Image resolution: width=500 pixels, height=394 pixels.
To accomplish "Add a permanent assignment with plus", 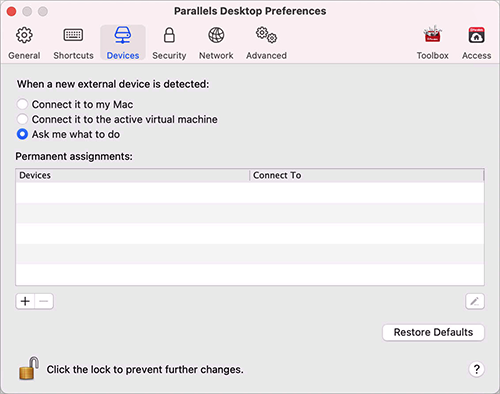I will coord(25,301).
